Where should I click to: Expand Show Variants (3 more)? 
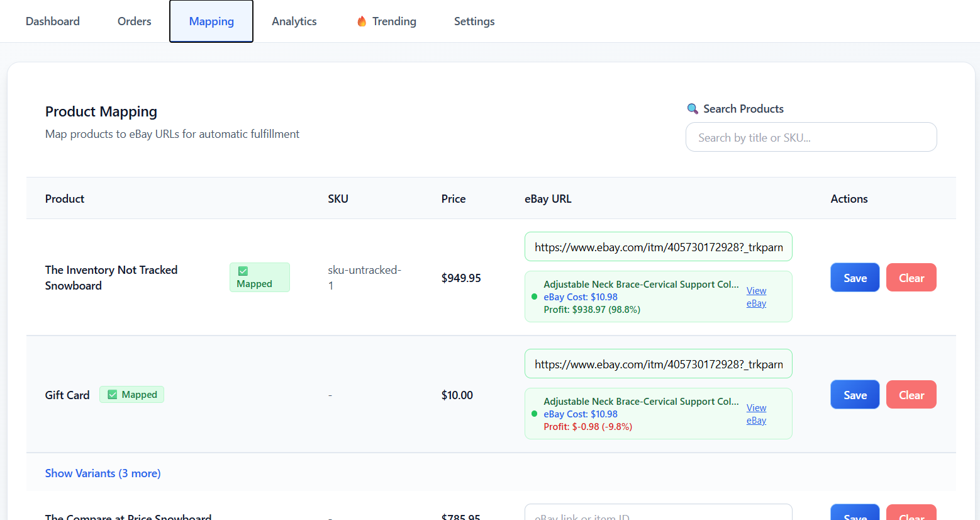click(103, 473)
